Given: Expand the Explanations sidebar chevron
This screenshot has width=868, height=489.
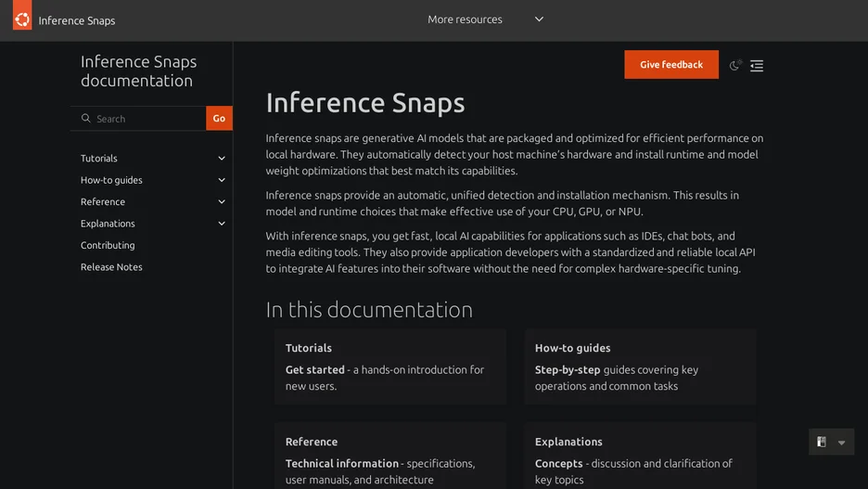Looking at the screenshot, I should [x=222, y=224].
